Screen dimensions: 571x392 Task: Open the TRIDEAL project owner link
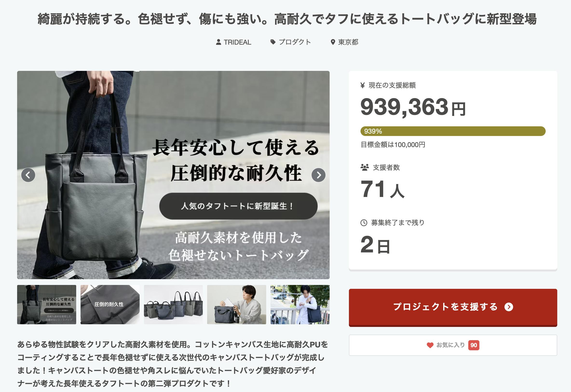(237, 42)
